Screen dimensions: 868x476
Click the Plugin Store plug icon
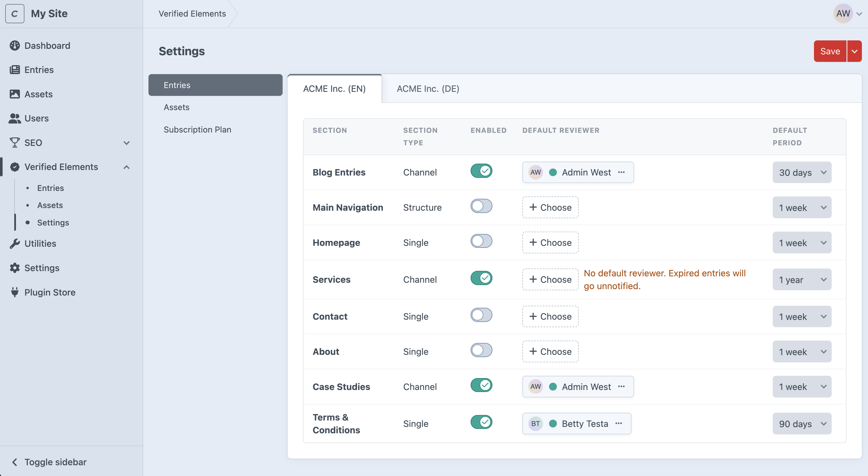coord(15,292)
